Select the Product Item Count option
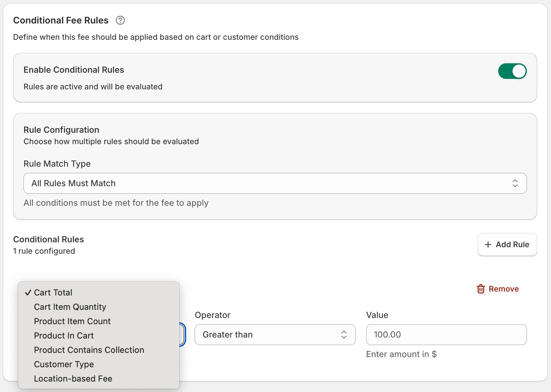The height and width of the screenshot is (392, 551). click(x=72, y=321)
